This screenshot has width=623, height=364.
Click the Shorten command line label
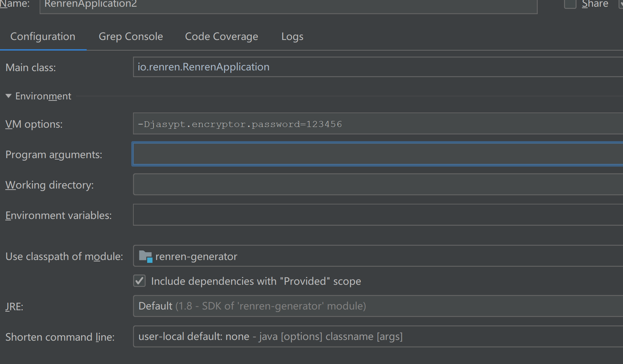click(60, 337)
